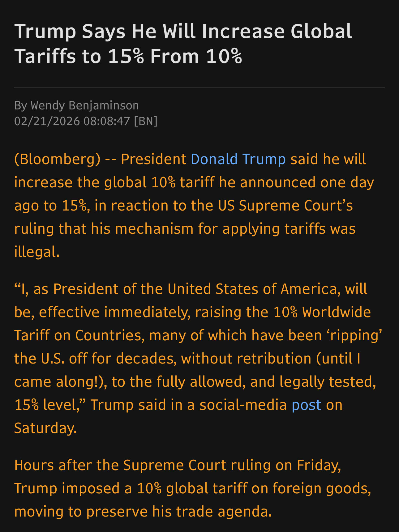Click 'foreign goods' in the last paragraph
Viewport: 399px width, 532px height.
321,488
